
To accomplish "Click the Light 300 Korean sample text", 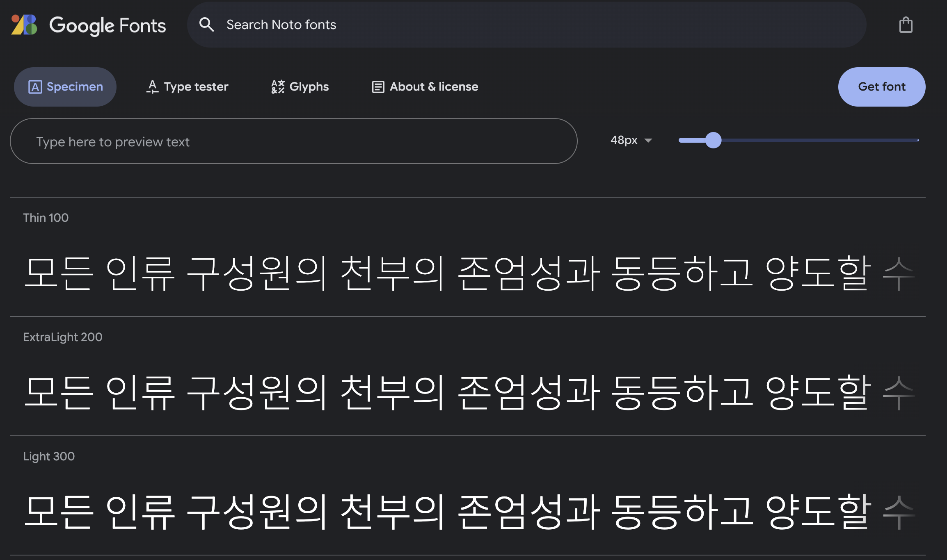I will [x=469, y=512].
